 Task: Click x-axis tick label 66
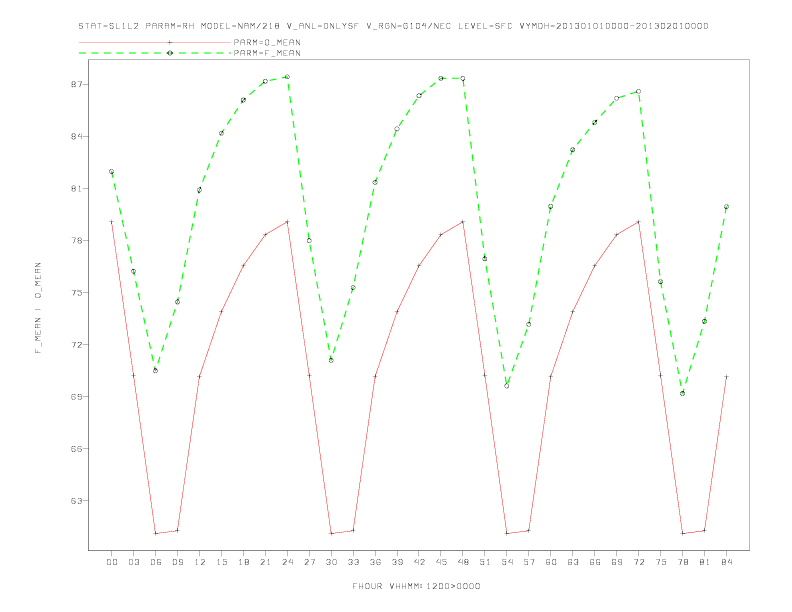pyautogui.click(x=595, y=562)
